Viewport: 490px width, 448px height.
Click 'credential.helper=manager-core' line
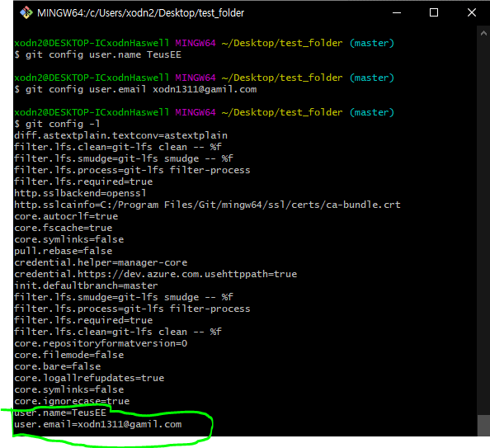point(101,262)
